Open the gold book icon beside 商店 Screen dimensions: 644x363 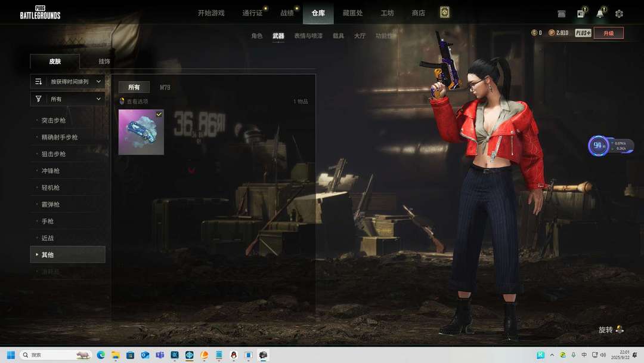[x=444, y=13]
